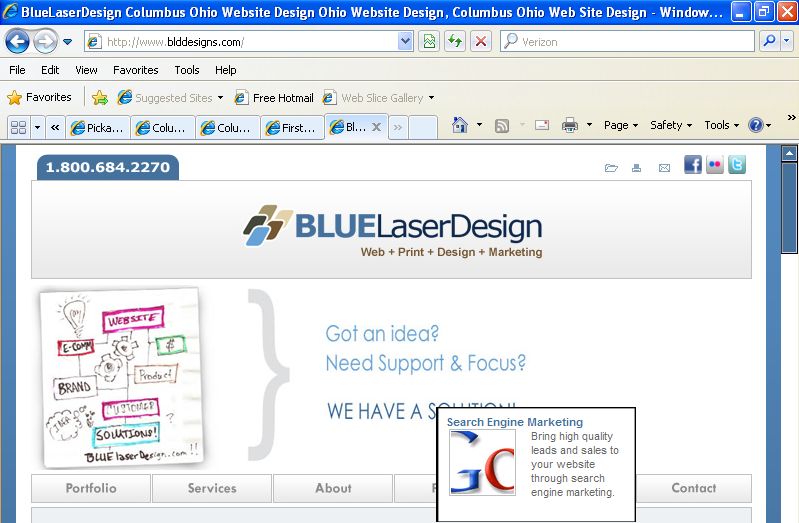This screenshot has width=799, height=523.
Task: Open the Edit menu
Action: coord(50,70)
